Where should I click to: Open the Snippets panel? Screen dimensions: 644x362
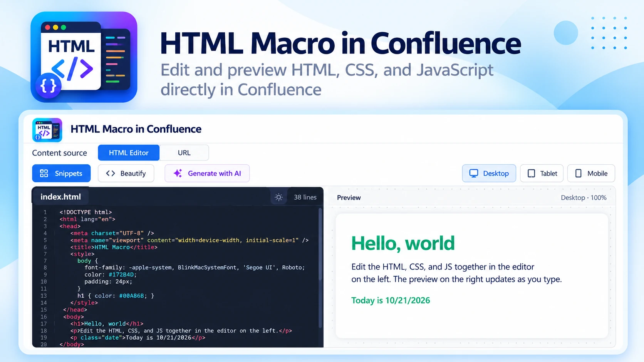pyautogui.click(x=61, y=173)
